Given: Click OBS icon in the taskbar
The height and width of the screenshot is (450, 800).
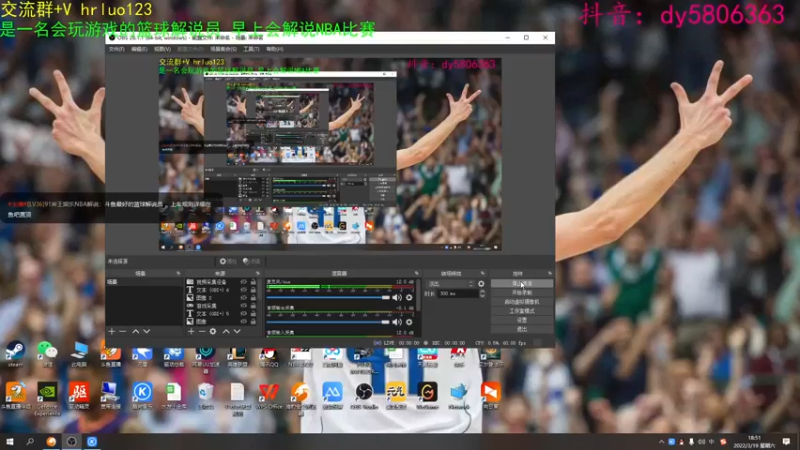Looking at the screenshot, I should click(71, 441).
